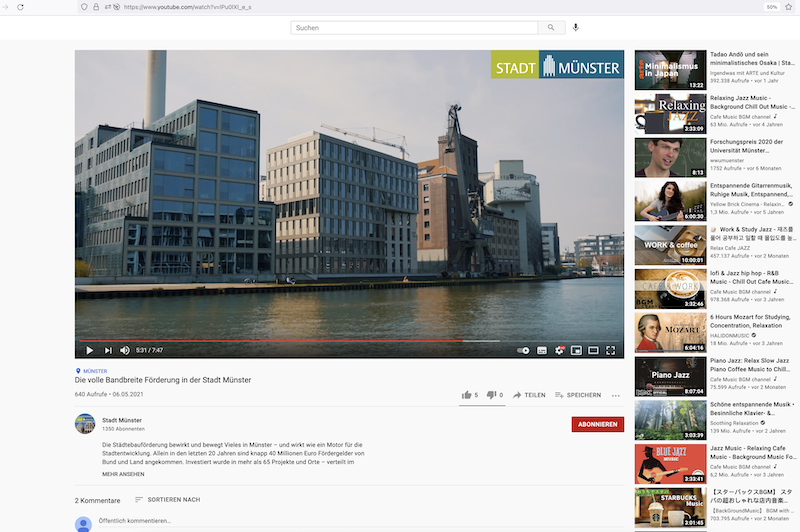This screenshot has height=532, width=800.
Task: Click the STADT MÜNSTER logo in video
Action: point(557,64)
